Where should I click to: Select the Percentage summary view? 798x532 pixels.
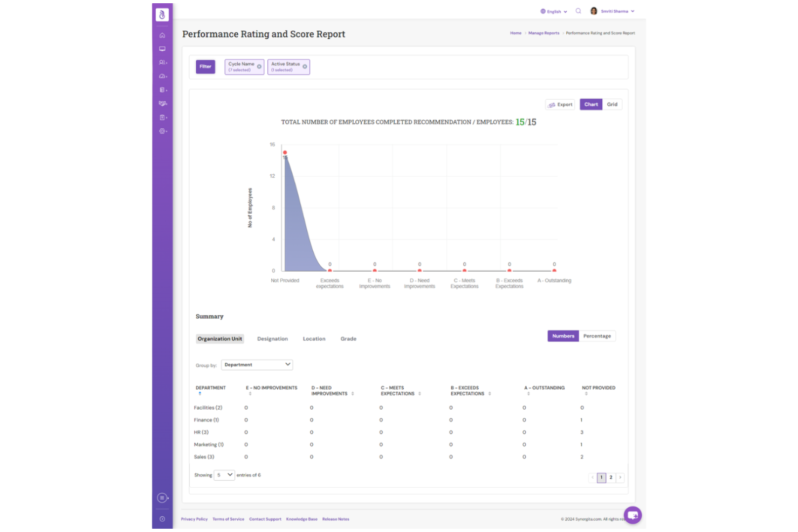click(597, 336)
